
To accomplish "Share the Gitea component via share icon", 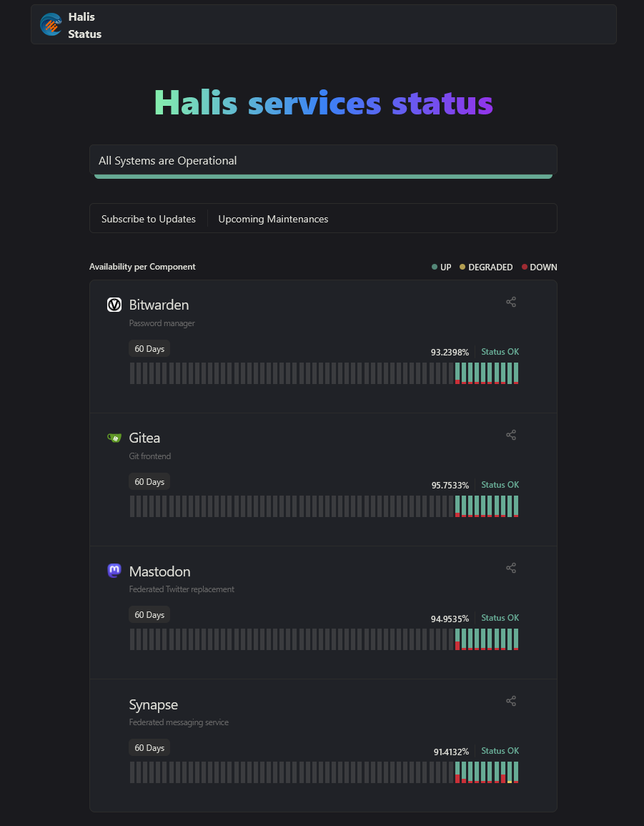I will point(511,435).
